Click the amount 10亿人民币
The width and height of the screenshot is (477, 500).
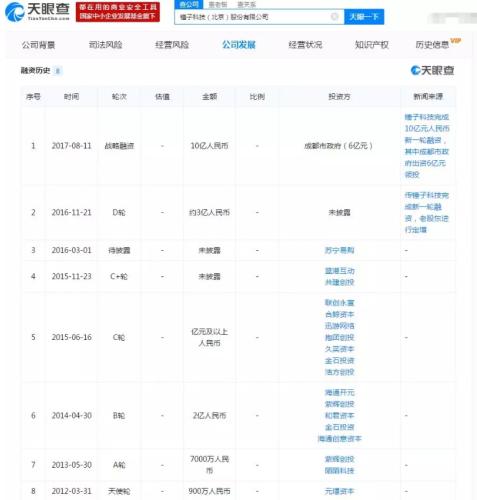[209, 146]
